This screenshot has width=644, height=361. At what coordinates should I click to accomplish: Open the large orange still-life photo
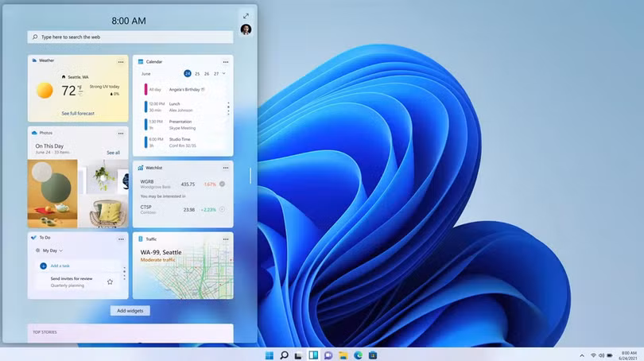(52, 193)
